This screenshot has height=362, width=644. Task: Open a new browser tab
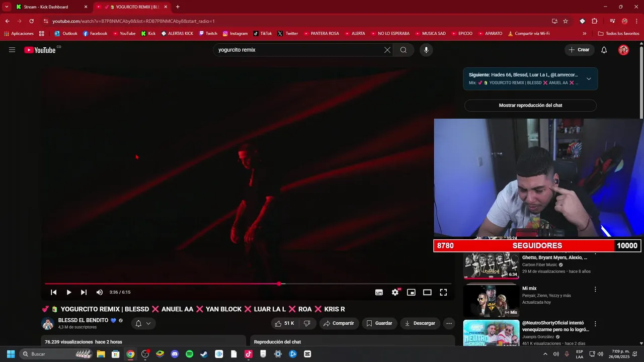coord(178,7)
